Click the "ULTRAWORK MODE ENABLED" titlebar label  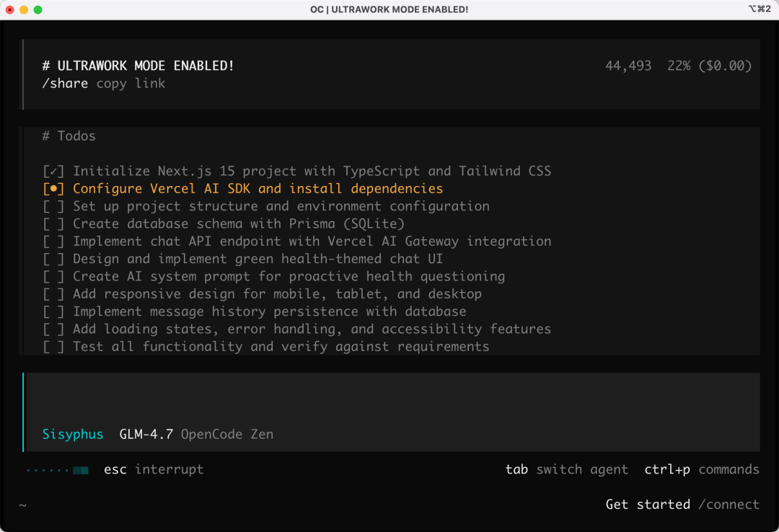(389, 10)
